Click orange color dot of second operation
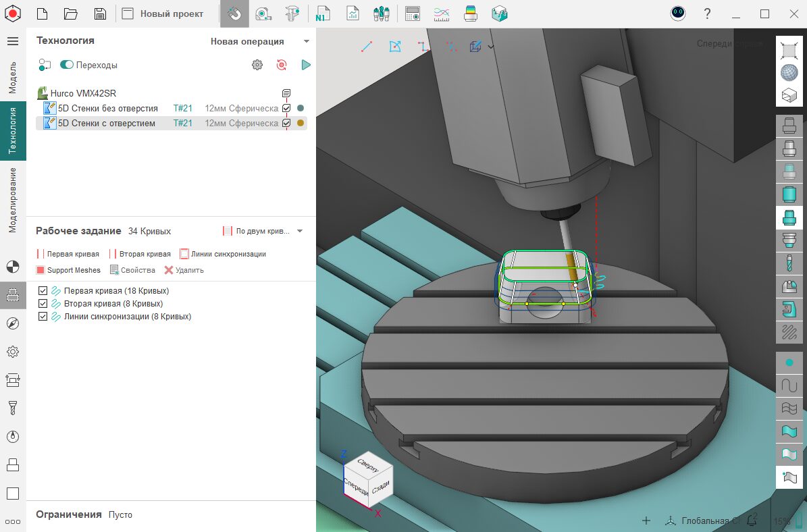Viewport: 807px width, 532px height. 301,123
